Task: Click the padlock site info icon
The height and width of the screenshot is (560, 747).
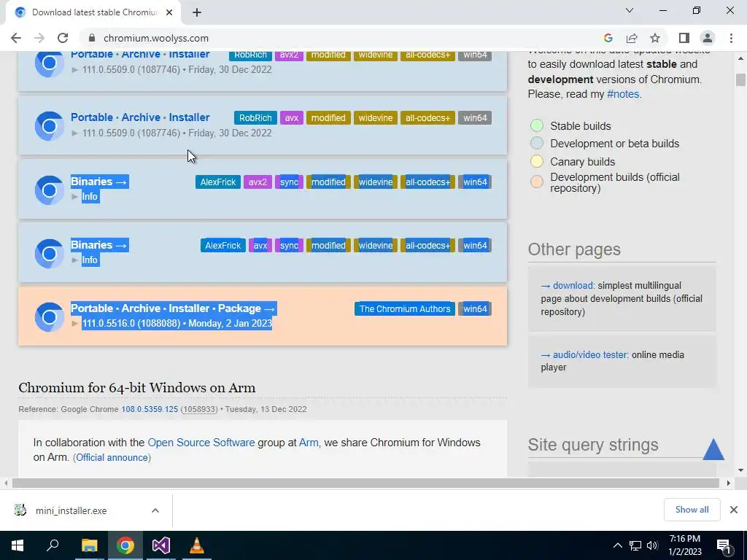Action: tap(92, 38)
